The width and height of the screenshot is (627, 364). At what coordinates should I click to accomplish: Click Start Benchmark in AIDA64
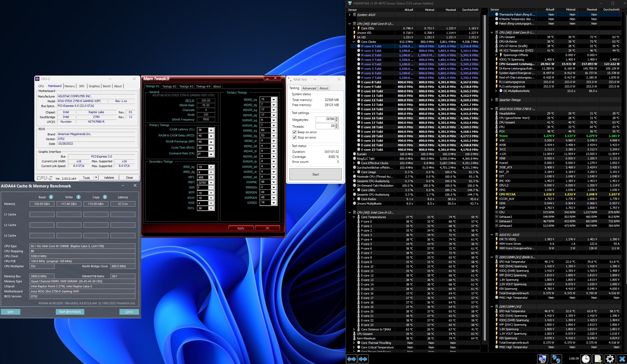pos(70,312)
